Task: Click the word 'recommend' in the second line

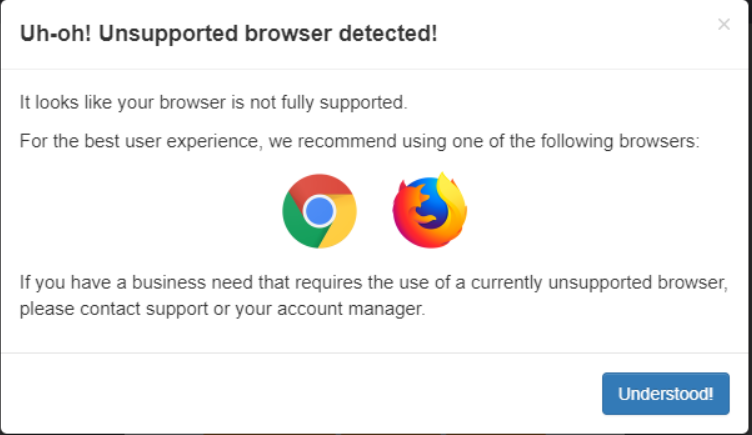Action: click(x=347, y=141)
